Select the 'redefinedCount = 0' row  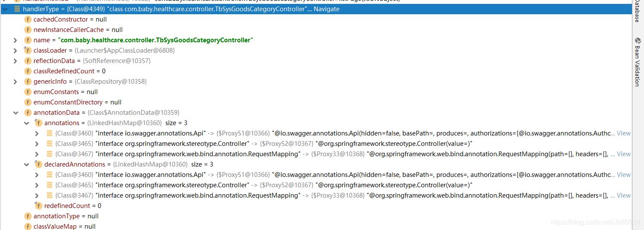click(316, 206)
